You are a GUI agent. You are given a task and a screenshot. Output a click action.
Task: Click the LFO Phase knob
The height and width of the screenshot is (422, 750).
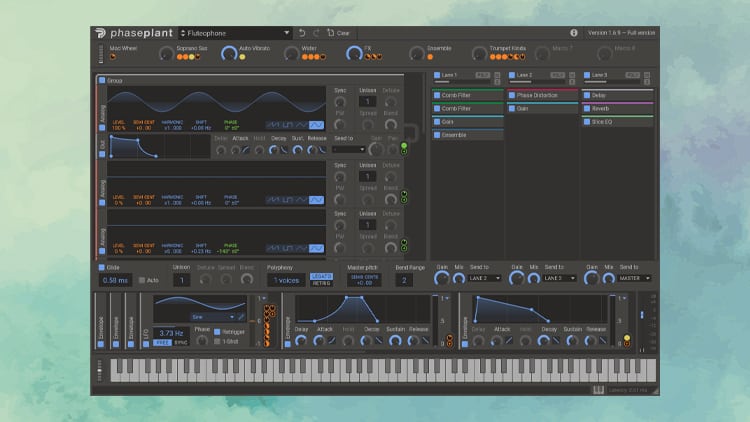pyautogui.click(x=202, y=341)
